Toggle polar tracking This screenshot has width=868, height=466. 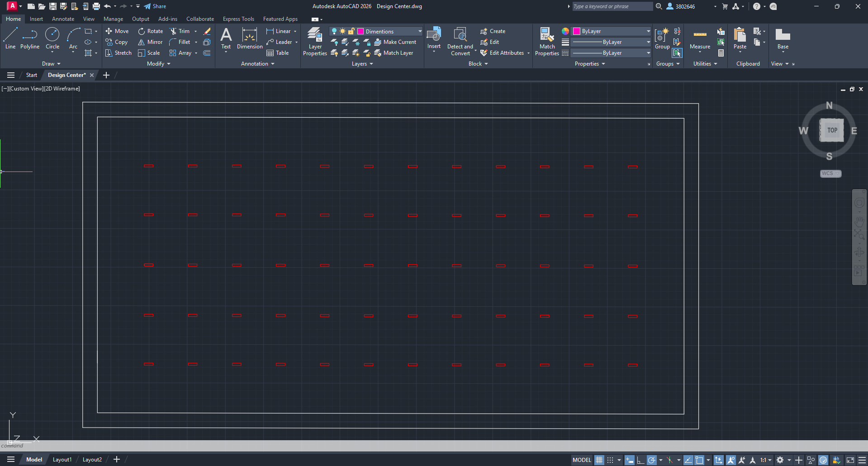click(x=652, y=460)
